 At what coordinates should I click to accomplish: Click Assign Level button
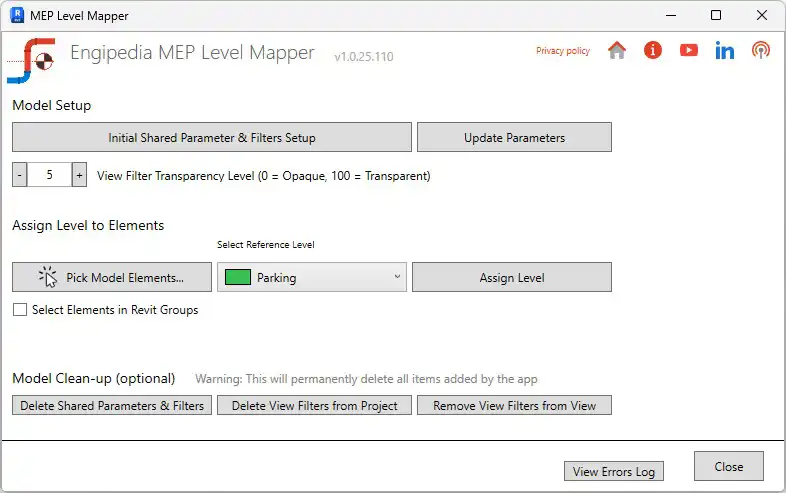tap(512, 277)
